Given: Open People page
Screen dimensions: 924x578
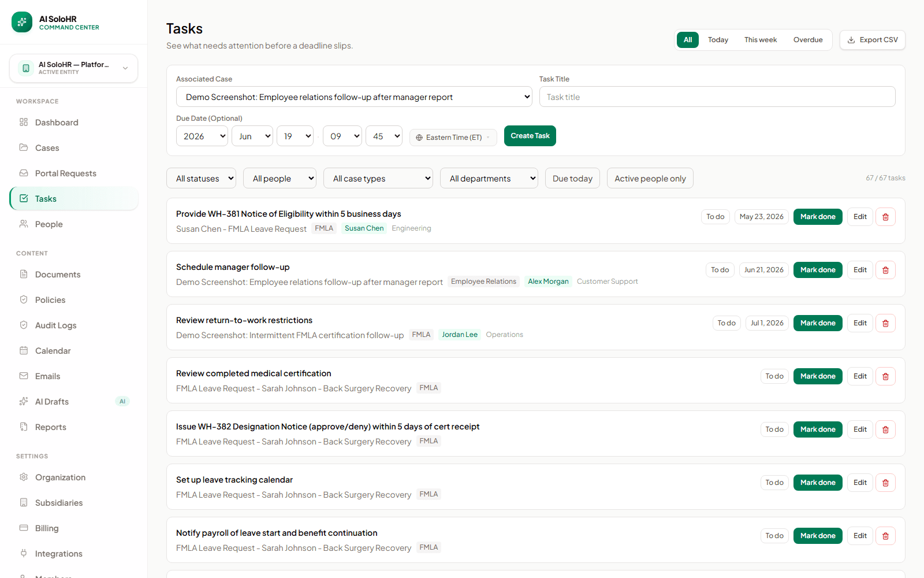Looking at the screenshot, I should (x=74, y=224).
